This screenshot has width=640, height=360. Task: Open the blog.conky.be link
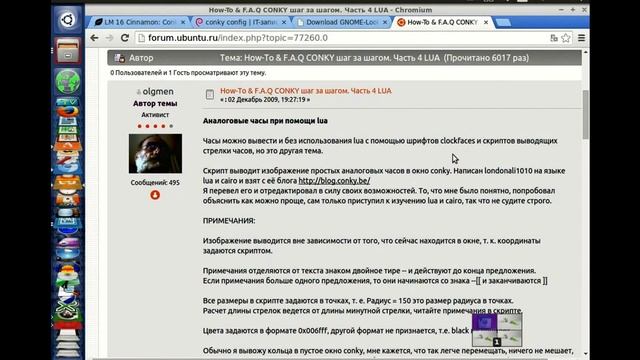coord(334,181)
